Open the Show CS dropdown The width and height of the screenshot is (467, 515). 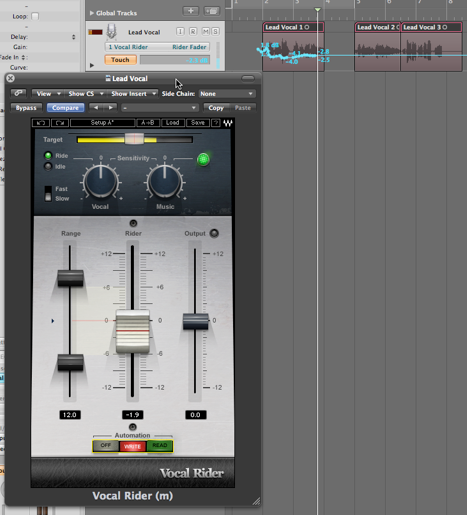click(85, 94)
